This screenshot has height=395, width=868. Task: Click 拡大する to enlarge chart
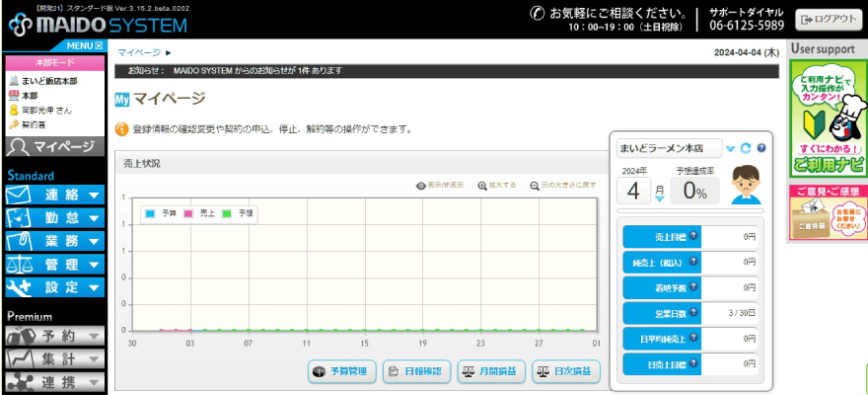[x=497, y=185]
